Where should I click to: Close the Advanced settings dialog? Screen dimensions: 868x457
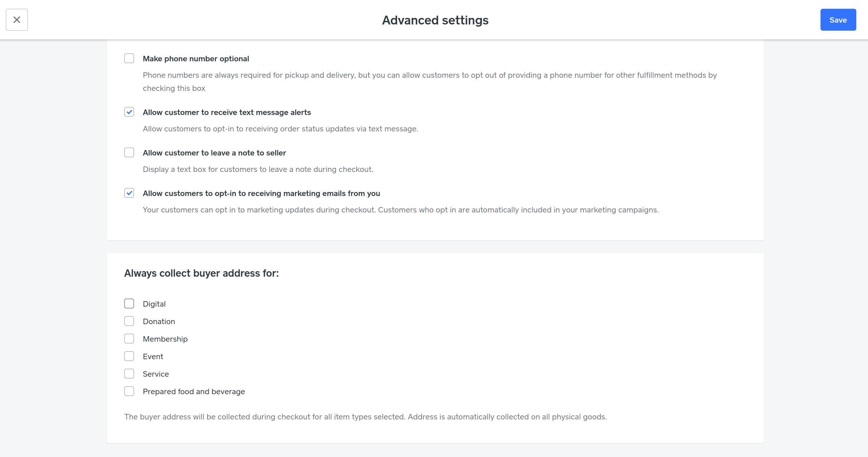(17, 20)
